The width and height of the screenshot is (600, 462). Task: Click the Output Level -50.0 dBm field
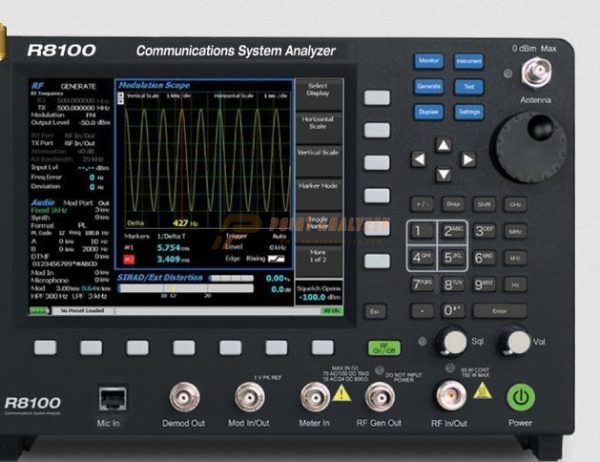click(x=71, y=122)
